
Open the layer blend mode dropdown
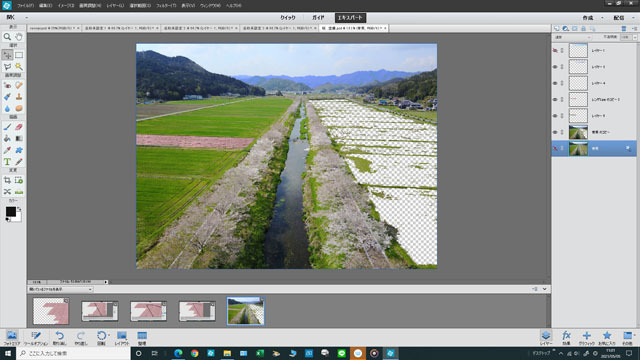click(572, 37)
